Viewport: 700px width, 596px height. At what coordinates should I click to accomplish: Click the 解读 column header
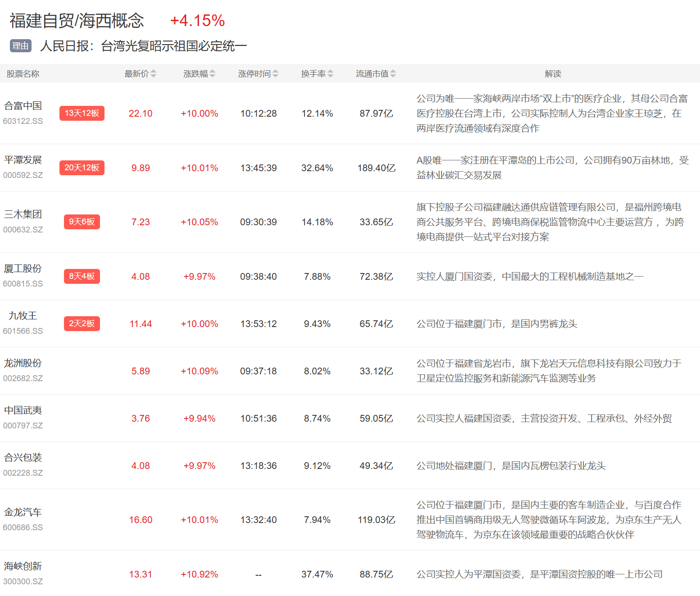553,74
